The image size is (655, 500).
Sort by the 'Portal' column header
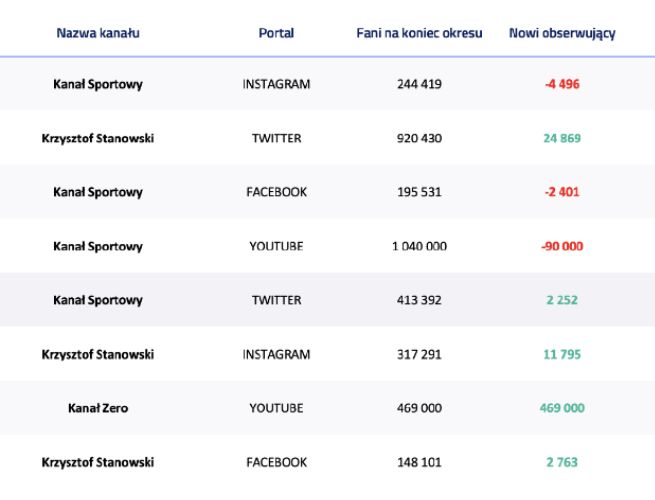coord(276,33)
